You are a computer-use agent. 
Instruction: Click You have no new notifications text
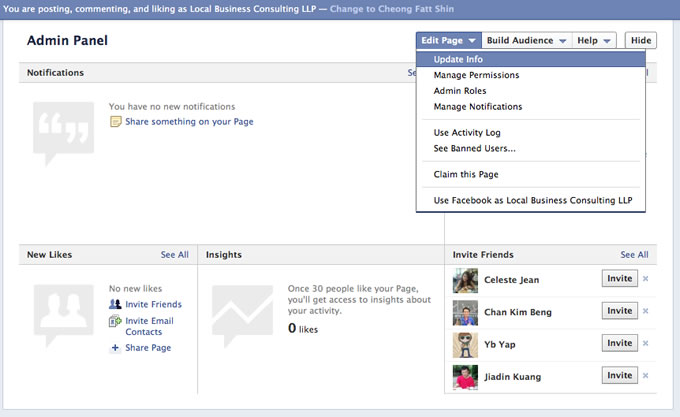[x=172, y=107]
